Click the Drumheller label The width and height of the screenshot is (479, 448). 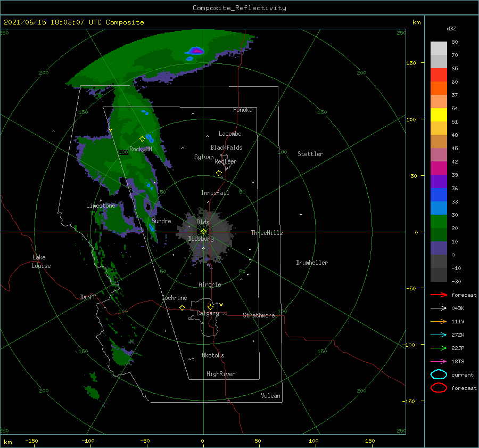pos(312,263)
